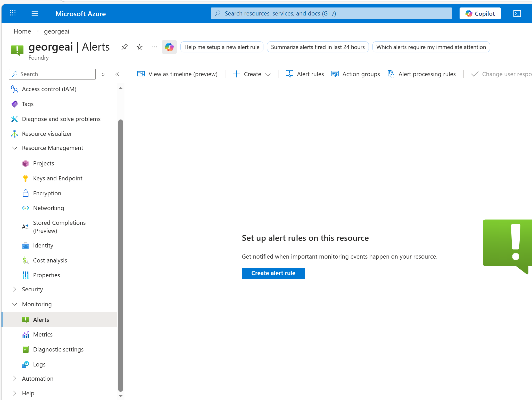Select Keys and Endpoint menu item
This screenshot has height=400, width=532.
click(x=57, y=178)
